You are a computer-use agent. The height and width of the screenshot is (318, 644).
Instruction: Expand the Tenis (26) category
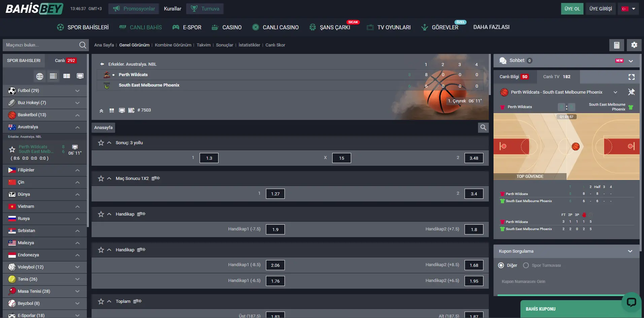tap(44, 279)
